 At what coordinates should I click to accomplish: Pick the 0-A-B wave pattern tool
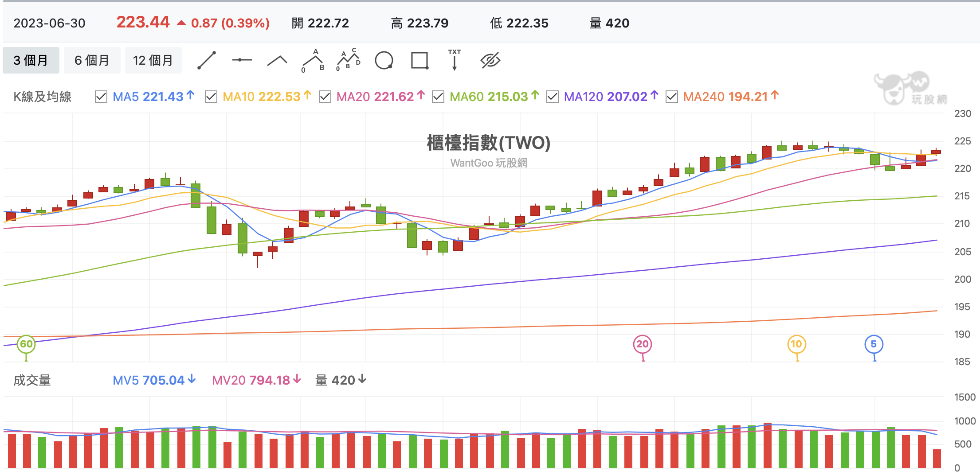pyautogui.click(x=313, y=61)
